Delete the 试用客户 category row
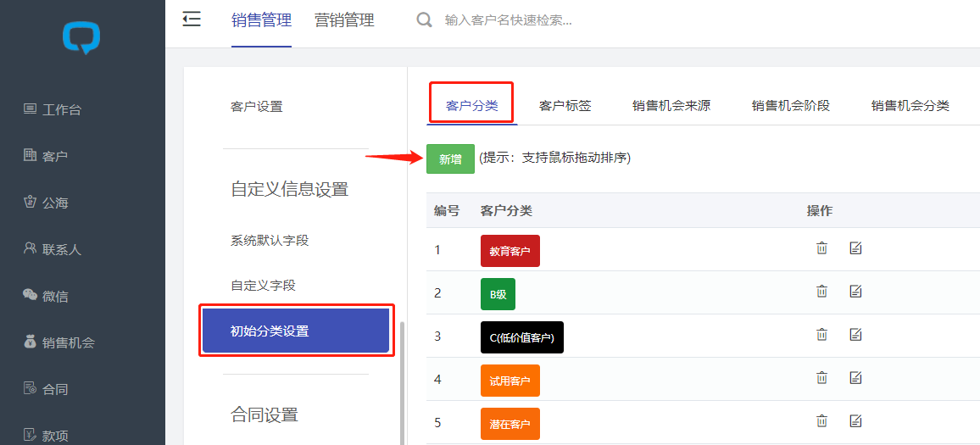Screen dimensions: 980x445 (821, 377)
